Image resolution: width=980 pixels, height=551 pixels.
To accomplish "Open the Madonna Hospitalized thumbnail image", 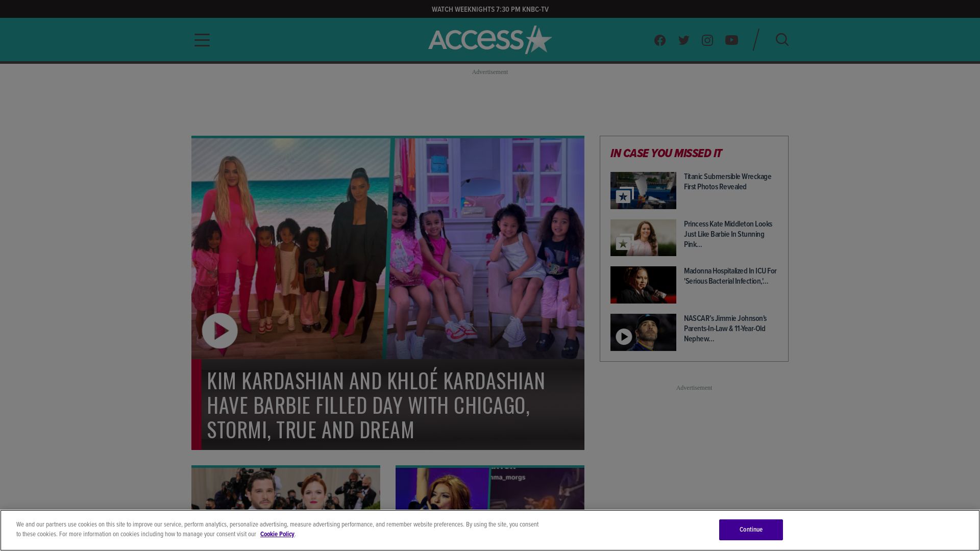I will click(x=643, y=285).
